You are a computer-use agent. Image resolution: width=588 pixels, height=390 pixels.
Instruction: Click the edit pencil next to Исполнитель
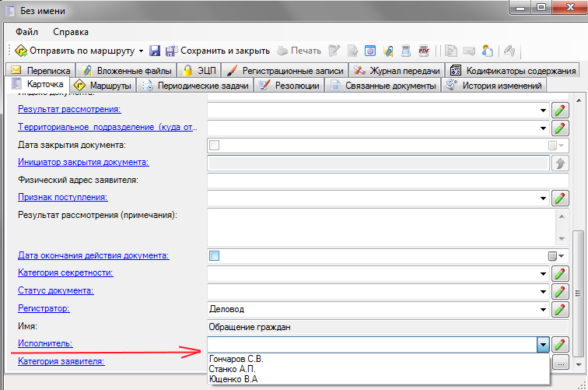pos(560,345)
